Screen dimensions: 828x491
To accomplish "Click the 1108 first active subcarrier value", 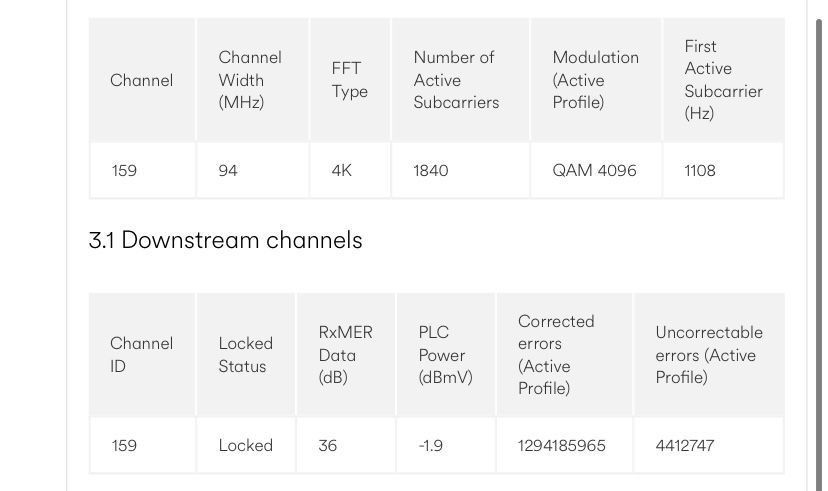I will click(x=700, y=171).
